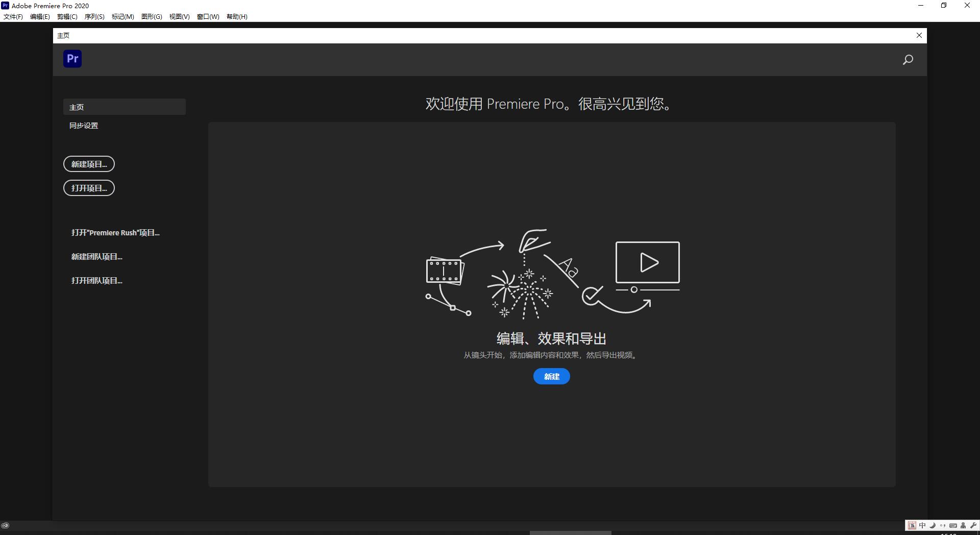
Task: Open the 标记(M) menu
Action: click(123, 16)
